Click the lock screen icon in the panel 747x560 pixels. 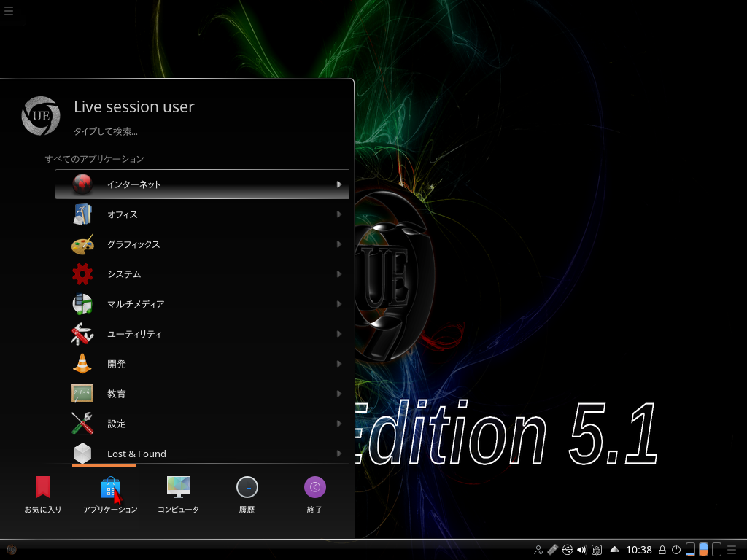coord(662,550)
